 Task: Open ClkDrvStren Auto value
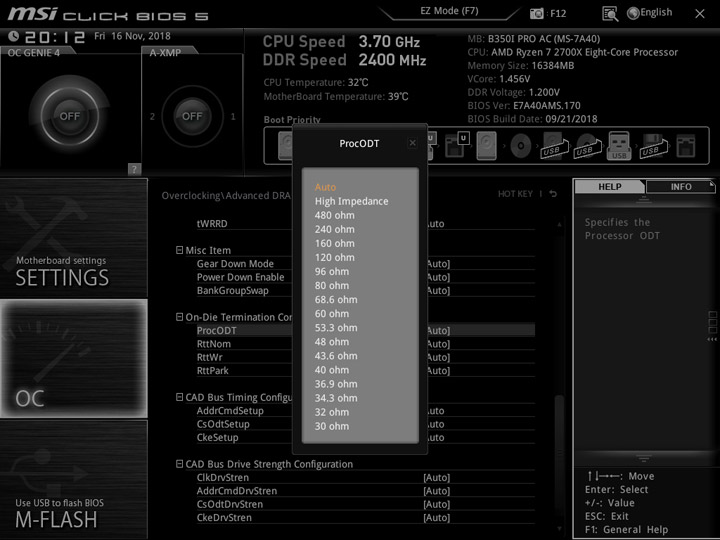[x=436, y=478]
